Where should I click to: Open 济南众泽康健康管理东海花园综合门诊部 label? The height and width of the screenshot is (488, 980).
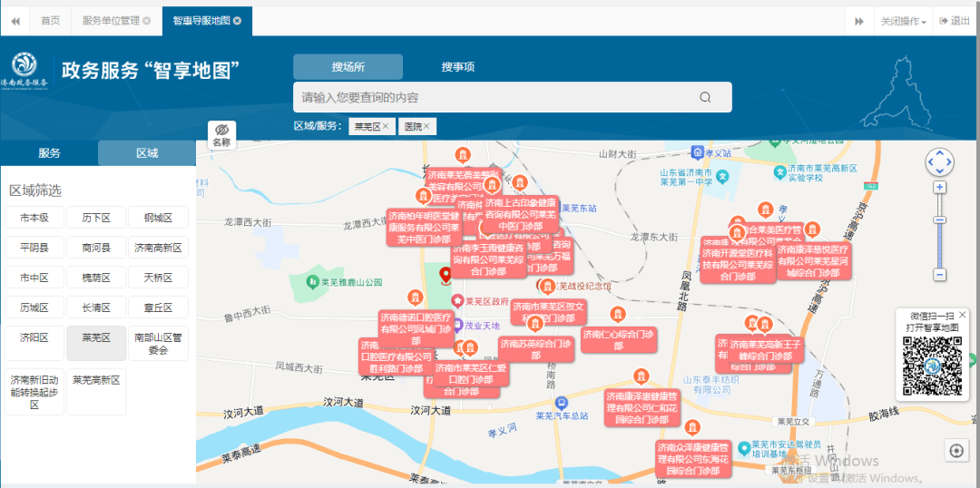pos(693,459)
